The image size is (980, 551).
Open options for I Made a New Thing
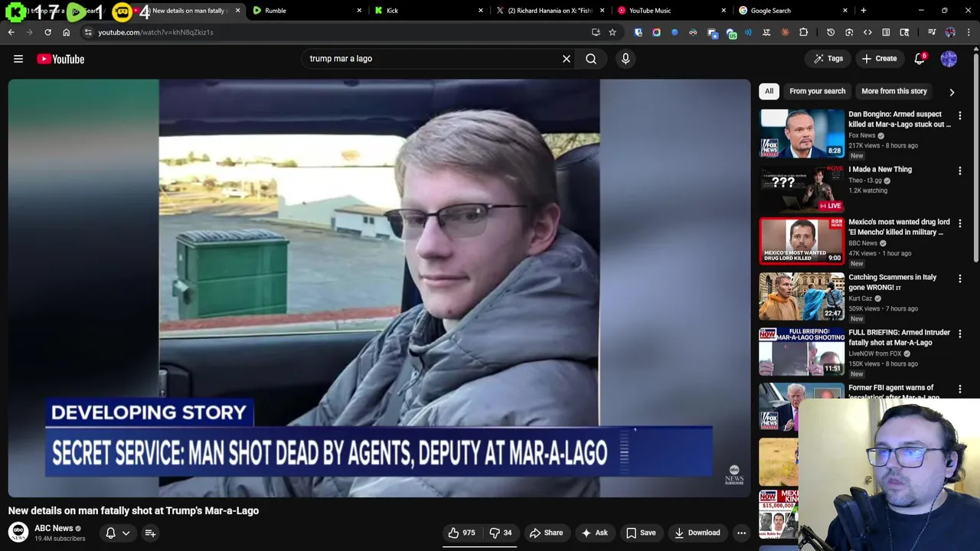tap(959, 171)
